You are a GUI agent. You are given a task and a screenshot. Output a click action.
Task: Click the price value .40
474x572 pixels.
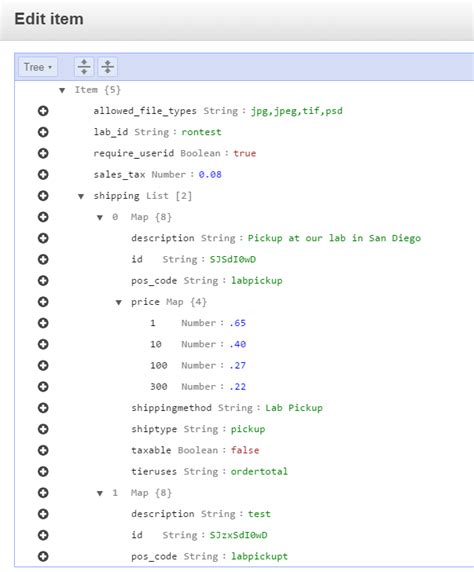tap(238, 344)
